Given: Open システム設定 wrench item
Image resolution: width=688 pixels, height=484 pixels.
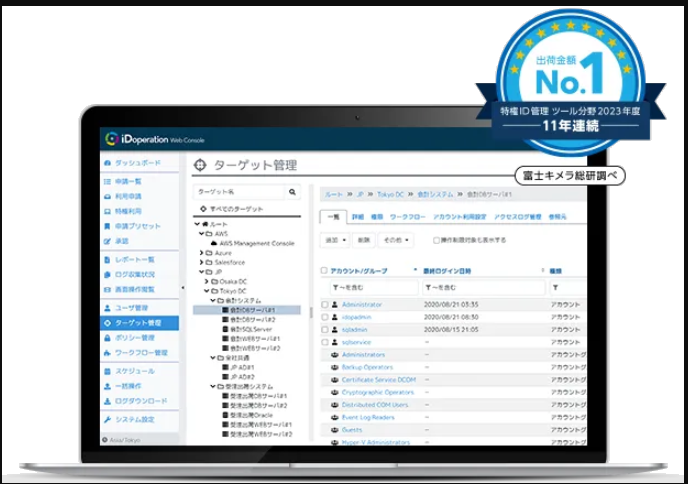Looking at the screenshot, I should pyautogui.click(x=133, y=419).
